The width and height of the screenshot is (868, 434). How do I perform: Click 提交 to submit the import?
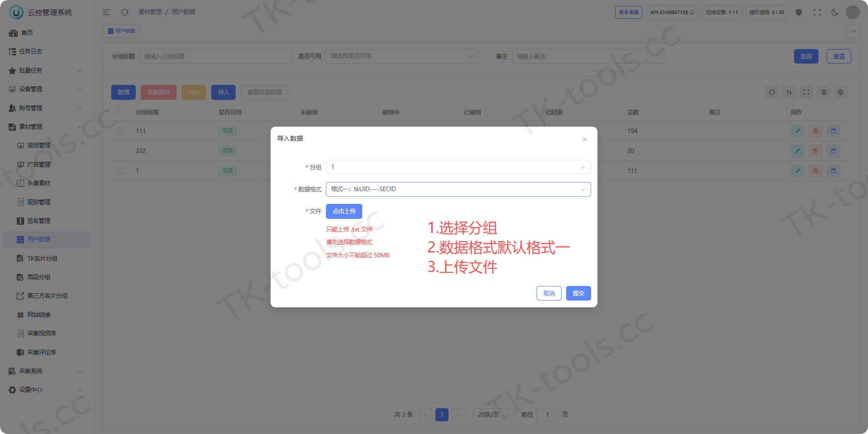(x=578, y=293)
